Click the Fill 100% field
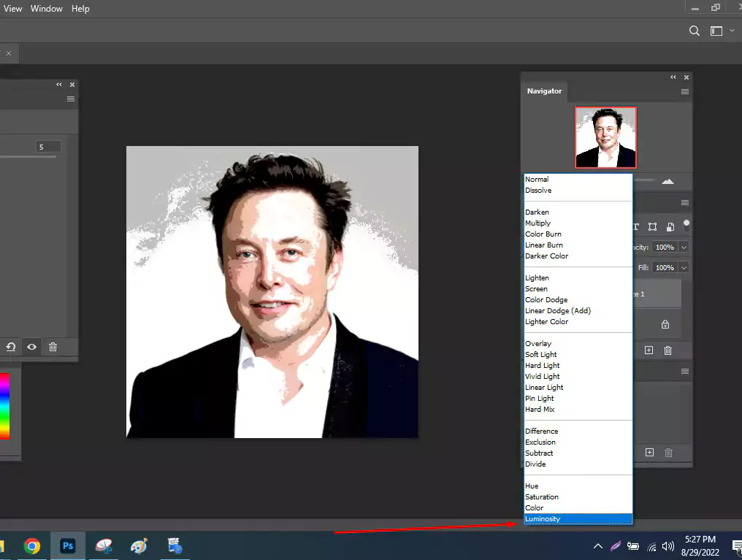This screenshot has width=742, height=560. [665, 267]
